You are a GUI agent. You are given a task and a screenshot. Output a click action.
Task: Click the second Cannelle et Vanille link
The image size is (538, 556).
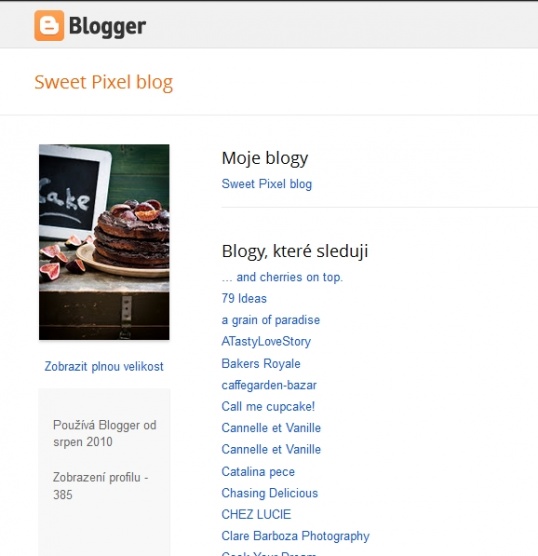[x=271, y=450]
